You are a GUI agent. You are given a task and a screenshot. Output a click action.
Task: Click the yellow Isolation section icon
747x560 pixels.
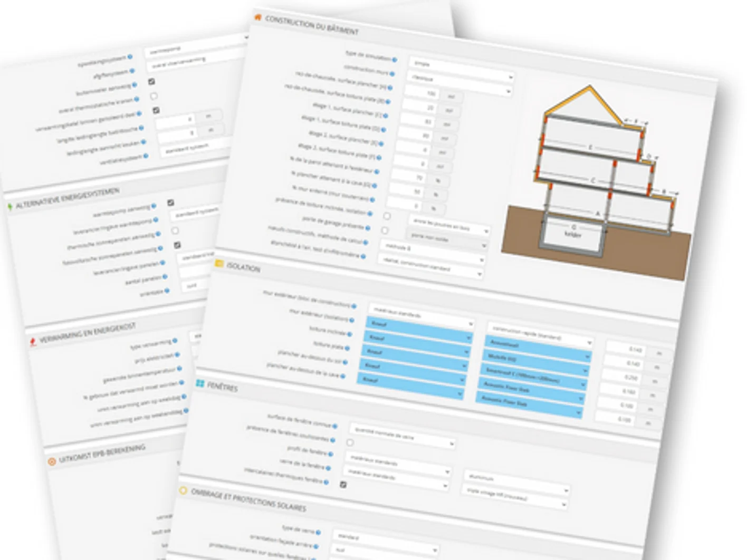click(x=219, y=264)
